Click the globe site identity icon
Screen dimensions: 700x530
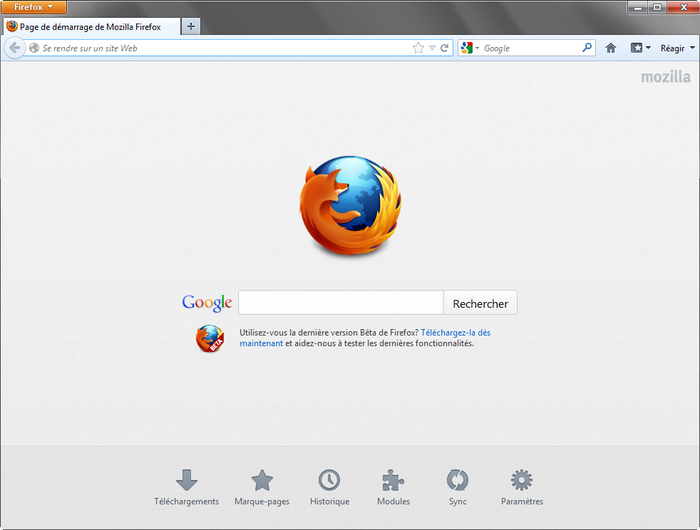point(34,48)
